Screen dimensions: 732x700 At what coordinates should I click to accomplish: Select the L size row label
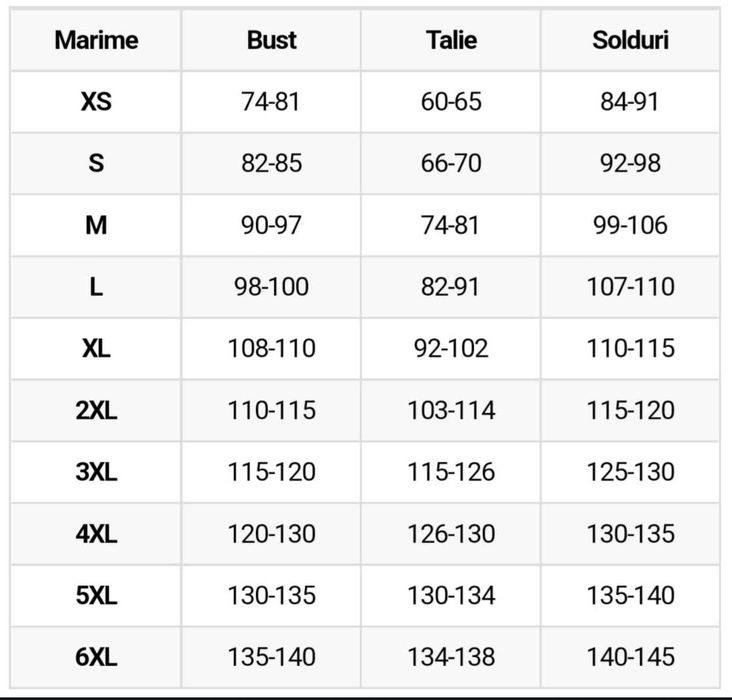pyautogui.click(x=96, y=287)
